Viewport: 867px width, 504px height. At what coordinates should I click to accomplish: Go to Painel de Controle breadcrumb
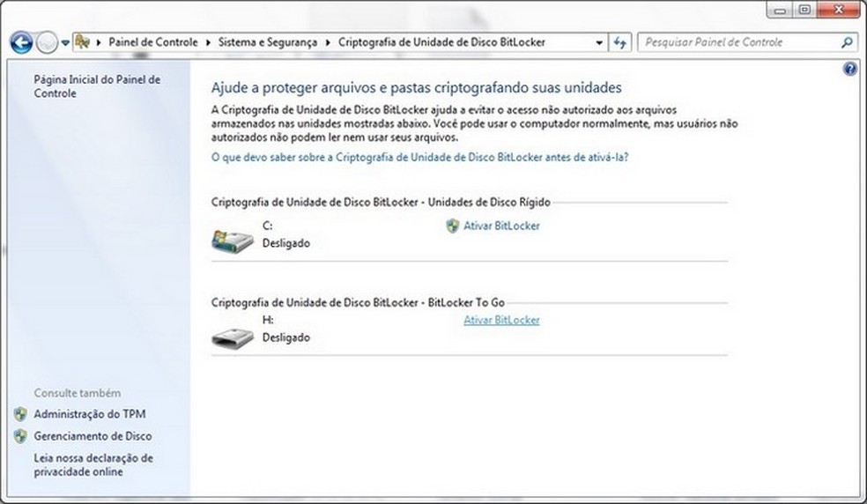pos(153,42)
